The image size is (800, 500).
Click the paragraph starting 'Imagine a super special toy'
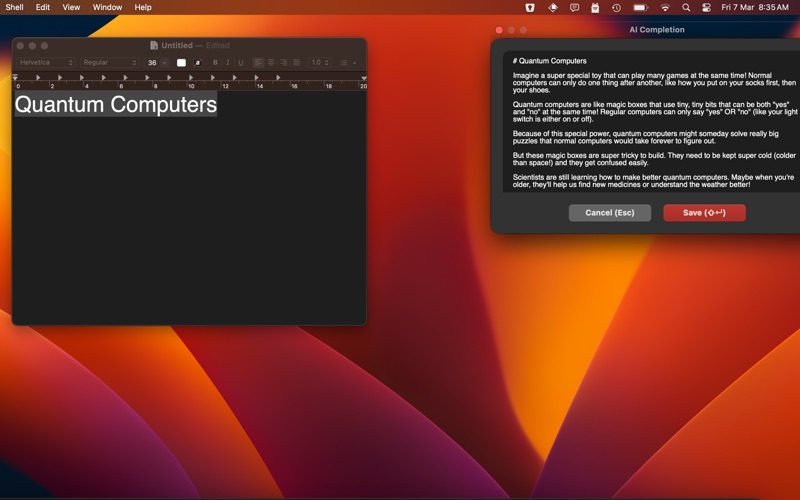click(x=654, y=83)
